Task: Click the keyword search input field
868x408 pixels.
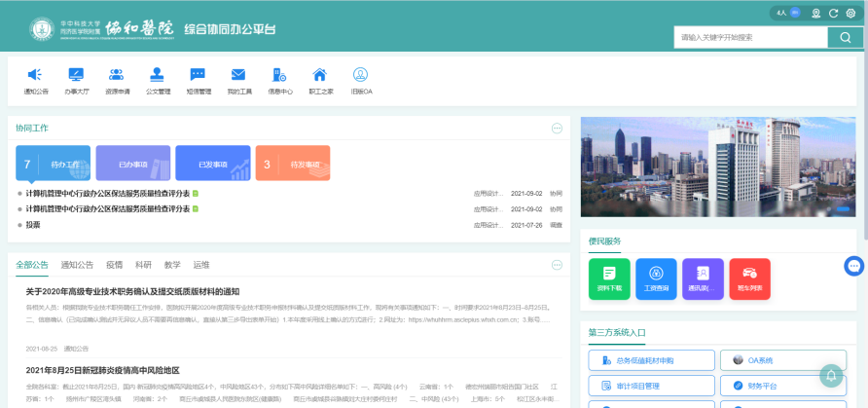Action: (749, 37)
